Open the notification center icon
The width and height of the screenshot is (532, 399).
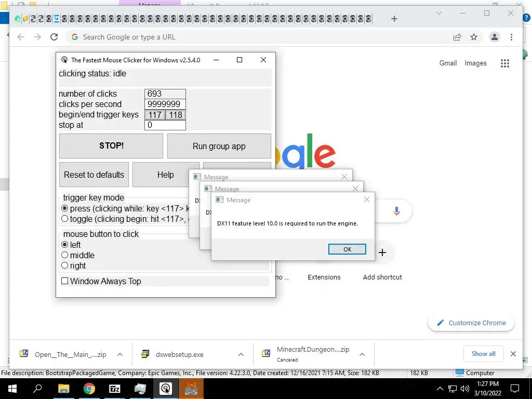tap(515, 389)
